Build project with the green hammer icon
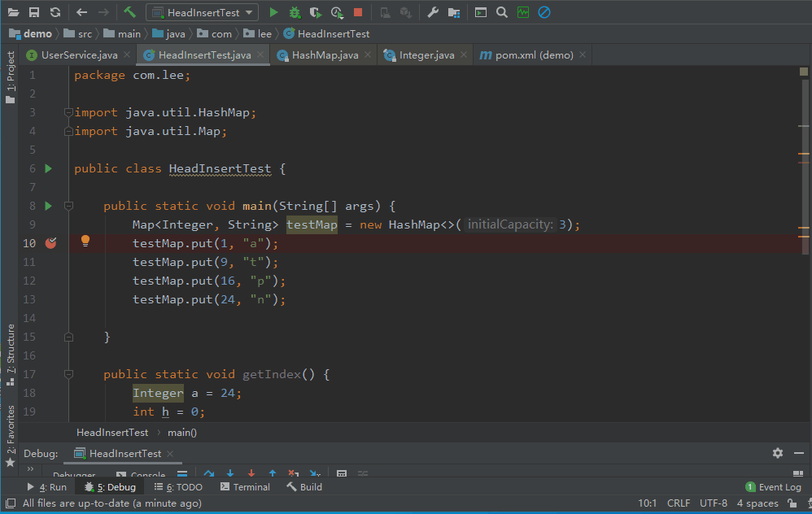 129,12
